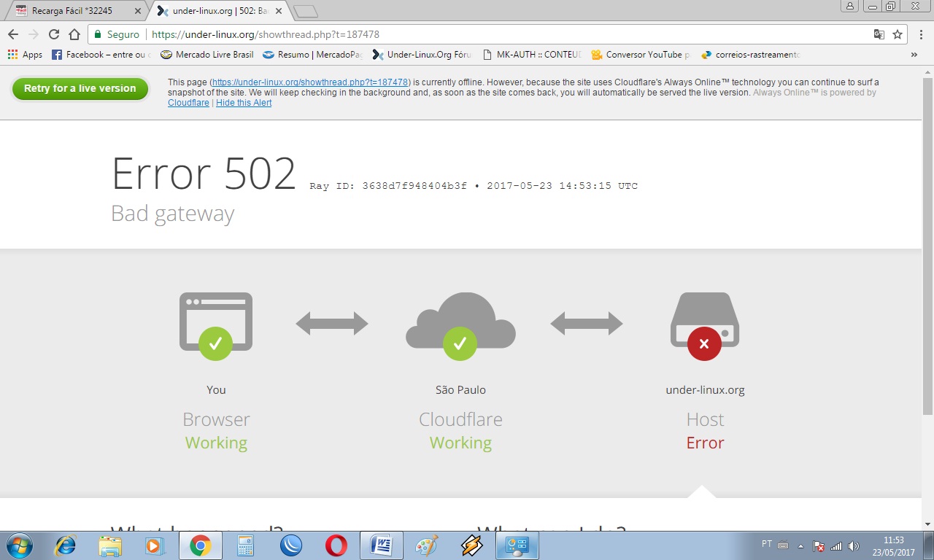Launch Internet Explorer from the taskbar

click(66, 545)
